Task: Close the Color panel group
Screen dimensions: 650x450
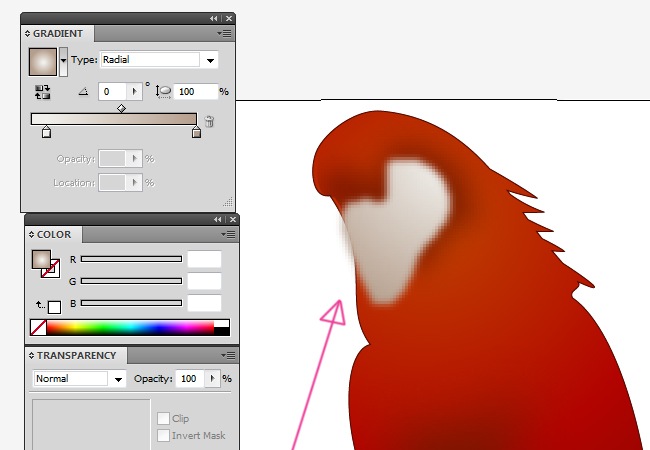Action: click(233, 219)
